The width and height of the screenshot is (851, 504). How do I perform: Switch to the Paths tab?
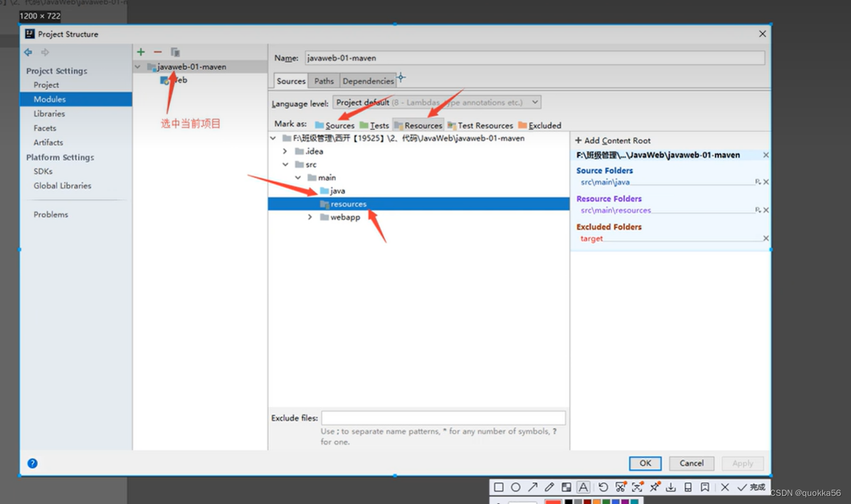coord(324,81)
